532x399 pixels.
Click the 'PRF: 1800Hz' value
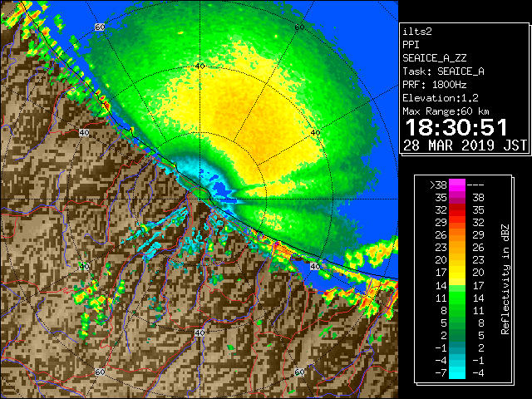click(x=434, y=85)
